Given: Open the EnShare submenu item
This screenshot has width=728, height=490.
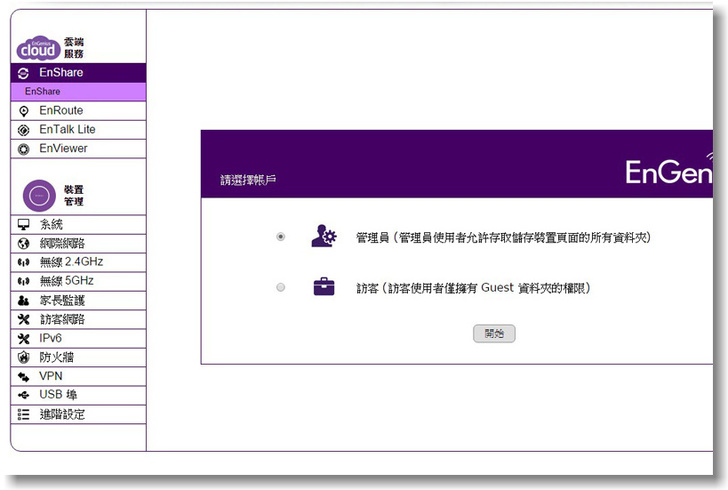Looking at the screenshot, I should 43,92.
